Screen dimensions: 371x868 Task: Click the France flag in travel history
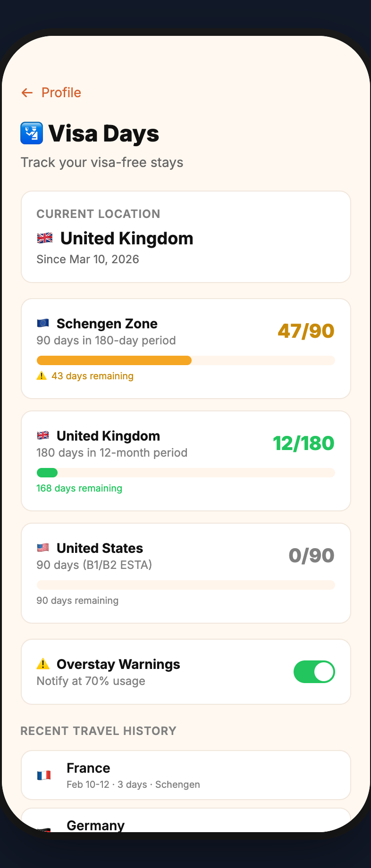[x=44, y=775]
